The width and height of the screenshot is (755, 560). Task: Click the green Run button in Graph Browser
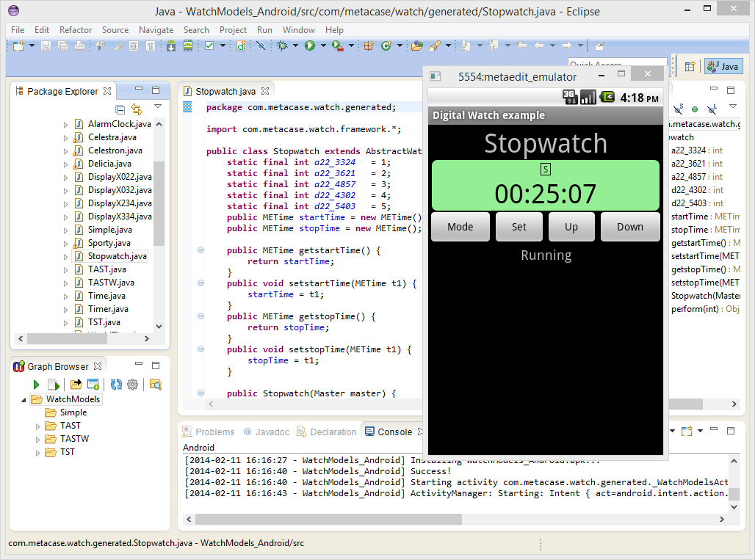(36, 385)
